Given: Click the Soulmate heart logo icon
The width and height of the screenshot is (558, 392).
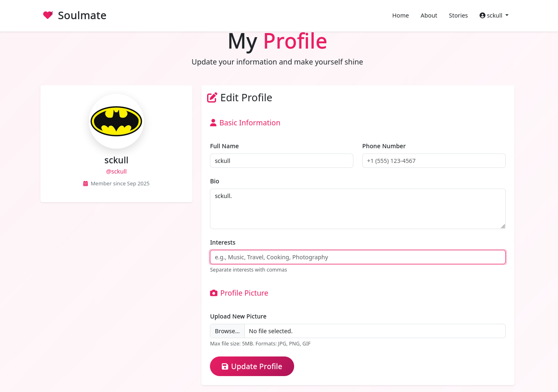Looking at the screenshot, I should 48,15.
